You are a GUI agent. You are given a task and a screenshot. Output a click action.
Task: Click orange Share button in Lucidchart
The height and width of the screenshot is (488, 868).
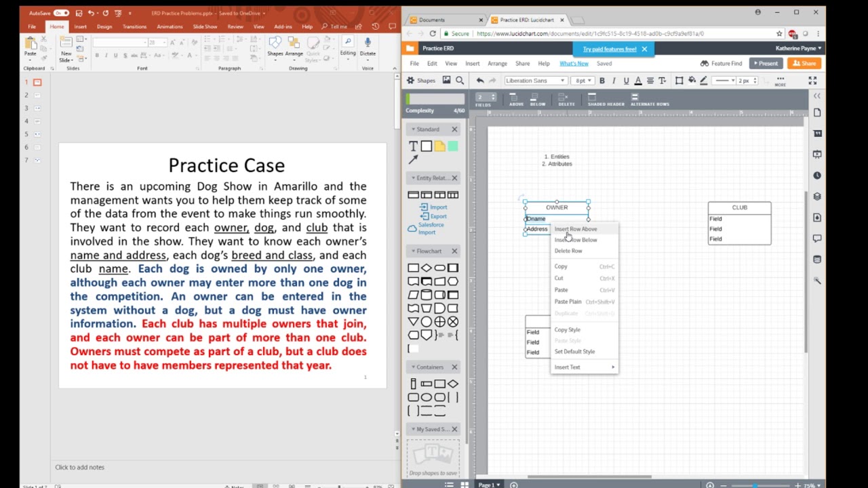click(804, 64)
